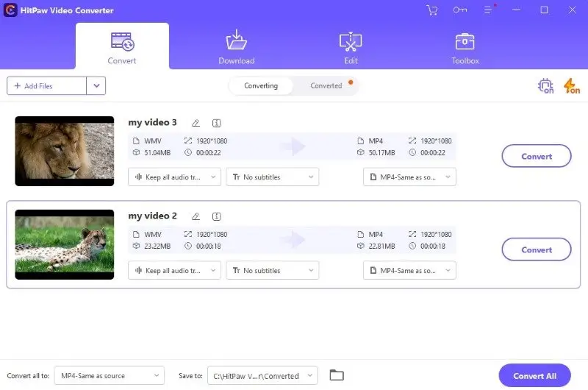Screen dimensions: 588x390
Task: Click the 51.04MB source size text
Action: tap(157, 153)
